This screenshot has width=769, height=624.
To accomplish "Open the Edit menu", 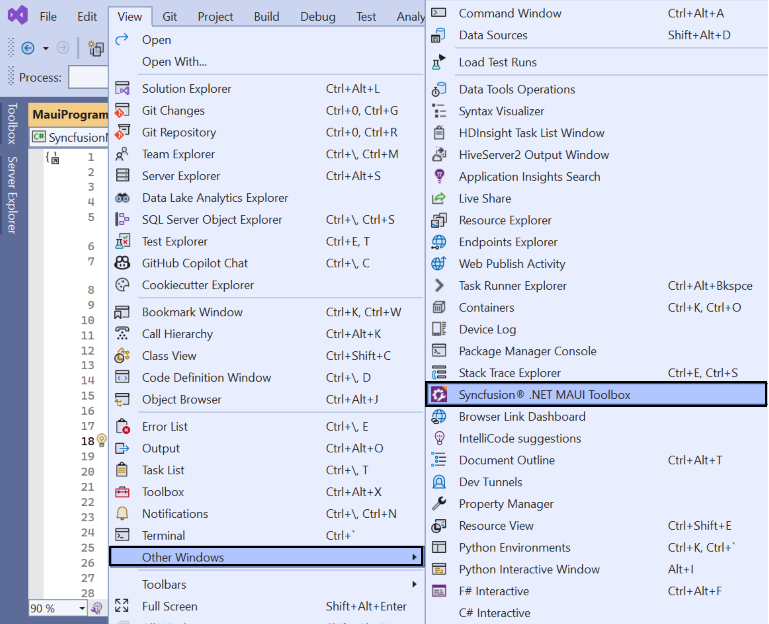I will (87, 17).
